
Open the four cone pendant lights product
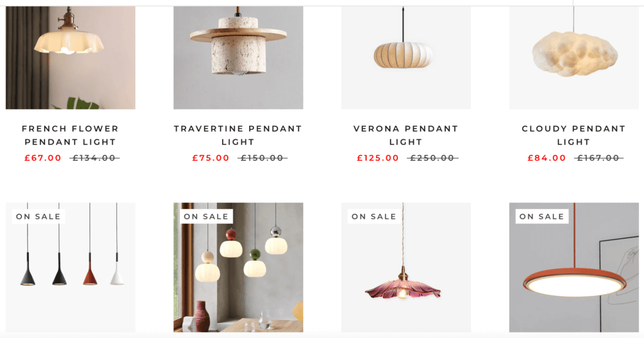[x=70, y=267]
